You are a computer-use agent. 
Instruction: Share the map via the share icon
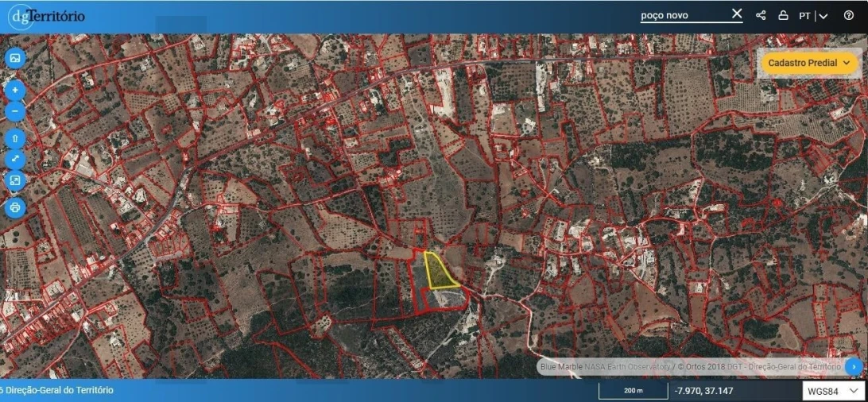(761, 15)
